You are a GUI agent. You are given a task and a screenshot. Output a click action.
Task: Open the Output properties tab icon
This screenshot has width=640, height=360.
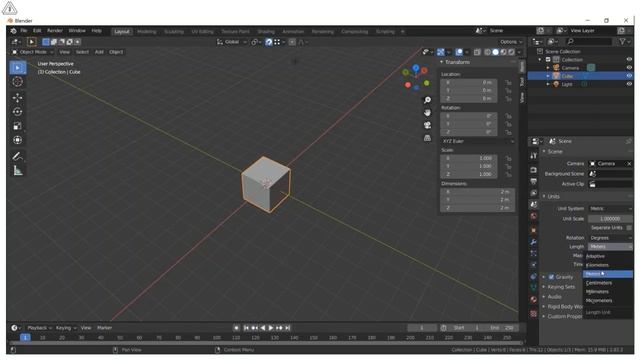(533, 181)
